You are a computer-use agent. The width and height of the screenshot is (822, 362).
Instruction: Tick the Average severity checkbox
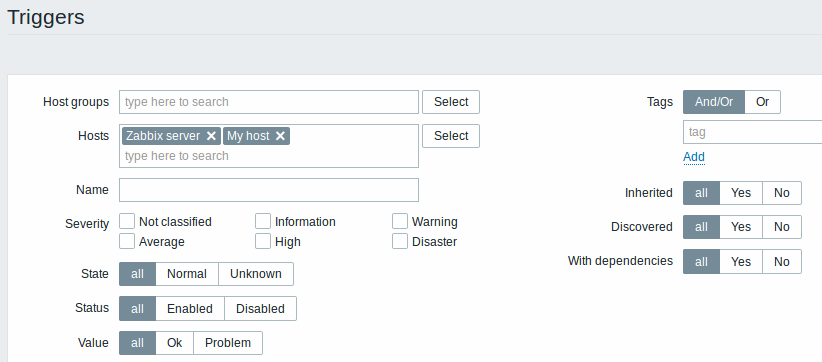[x=127, y=241]
